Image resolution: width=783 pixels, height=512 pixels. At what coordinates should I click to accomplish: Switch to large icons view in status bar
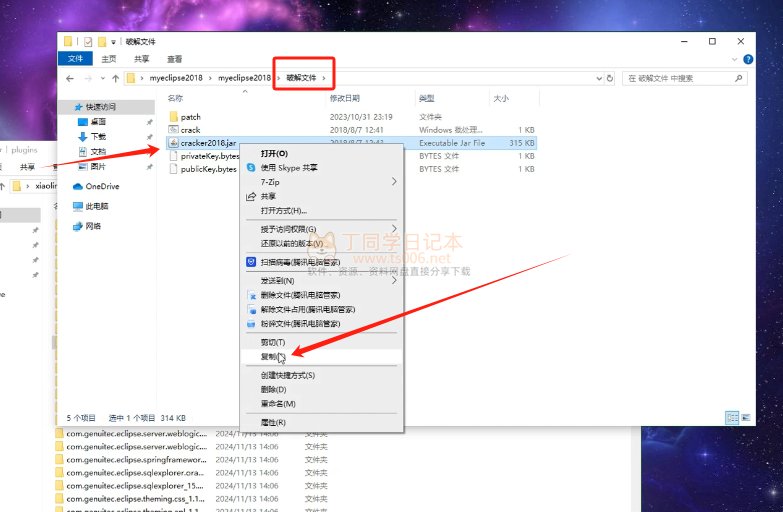[746, 418]
